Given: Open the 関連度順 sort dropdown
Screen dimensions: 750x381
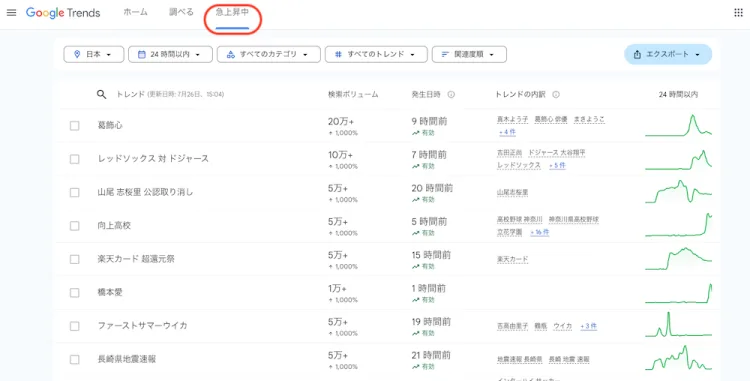Looking at the screenshot, I should point(469,54).
